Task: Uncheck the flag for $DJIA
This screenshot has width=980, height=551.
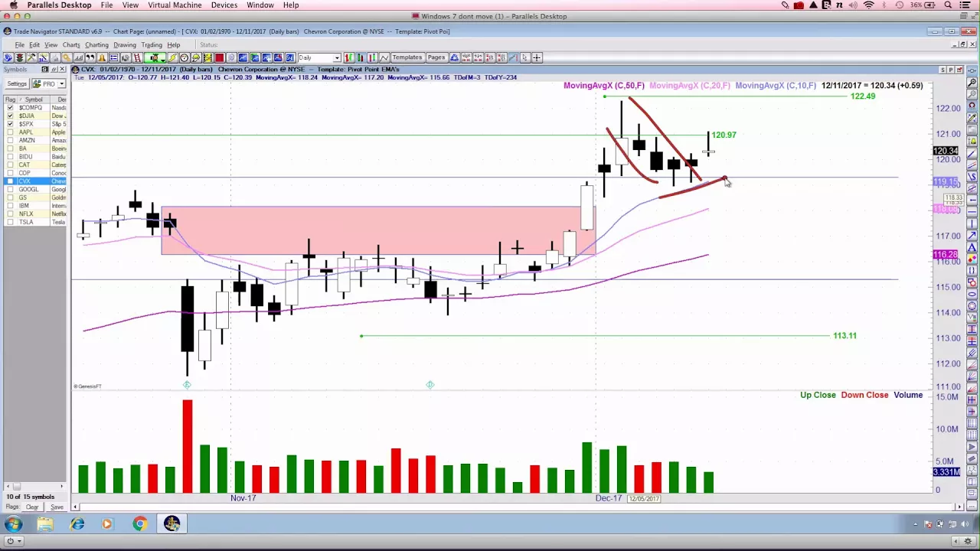Action: (x=10, y=116)
